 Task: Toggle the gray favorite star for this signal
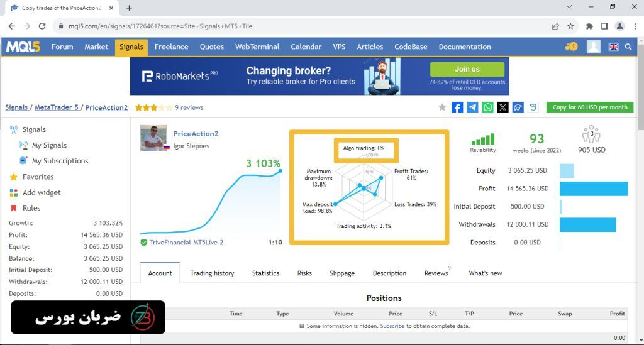442,107
